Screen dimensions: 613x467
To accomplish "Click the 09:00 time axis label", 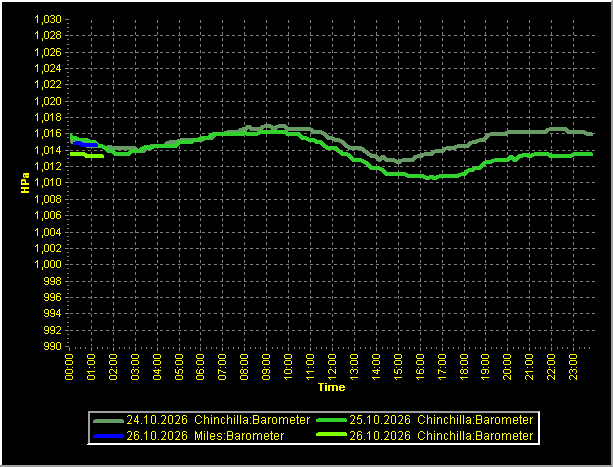I will [266, 367].
